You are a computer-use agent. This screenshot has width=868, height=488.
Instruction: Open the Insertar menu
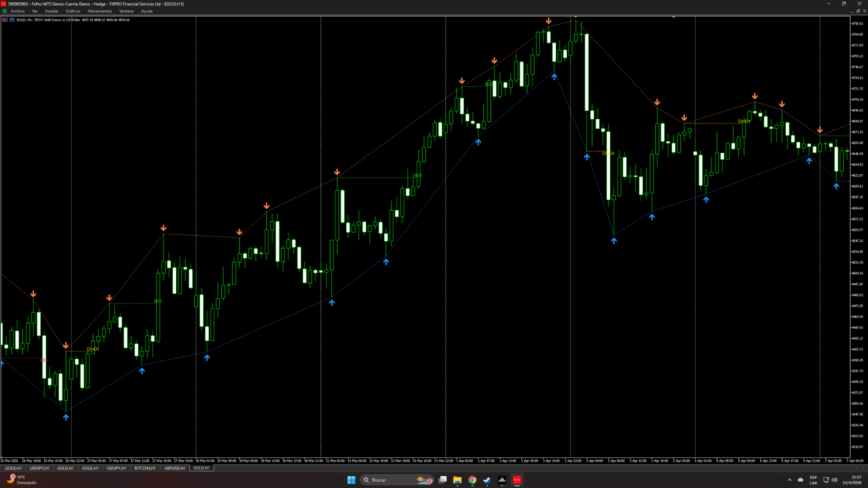52,11
